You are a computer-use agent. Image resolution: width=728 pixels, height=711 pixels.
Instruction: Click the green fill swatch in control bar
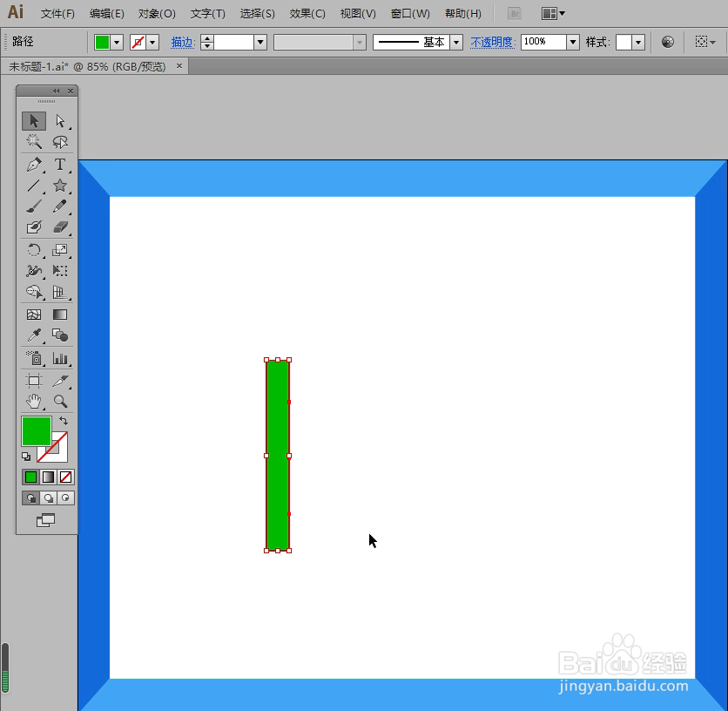click(102, 43)
